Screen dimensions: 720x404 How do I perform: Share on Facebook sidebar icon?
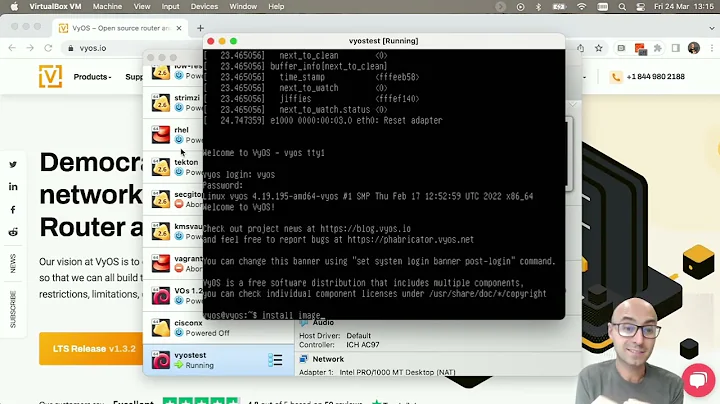(x=13, y=210)
